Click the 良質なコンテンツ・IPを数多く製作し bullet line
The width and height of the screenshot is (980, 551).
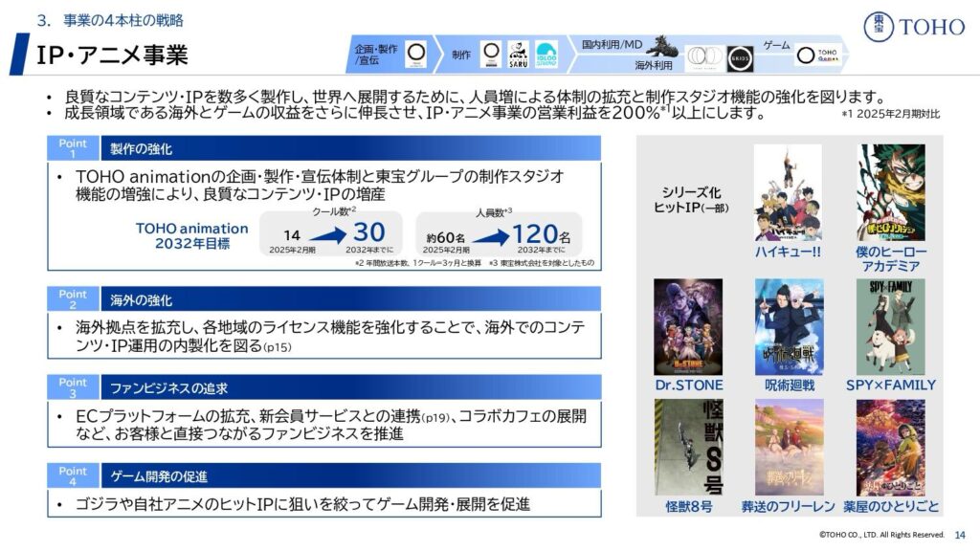(x=475, y=97)
